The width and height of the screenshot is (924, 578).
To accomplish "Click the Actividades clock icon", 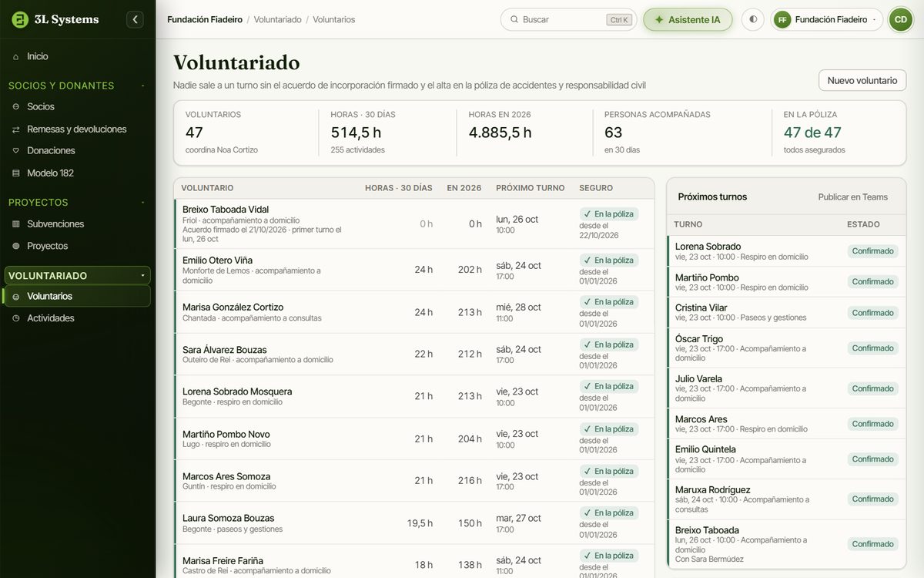I will pos(16,318).
